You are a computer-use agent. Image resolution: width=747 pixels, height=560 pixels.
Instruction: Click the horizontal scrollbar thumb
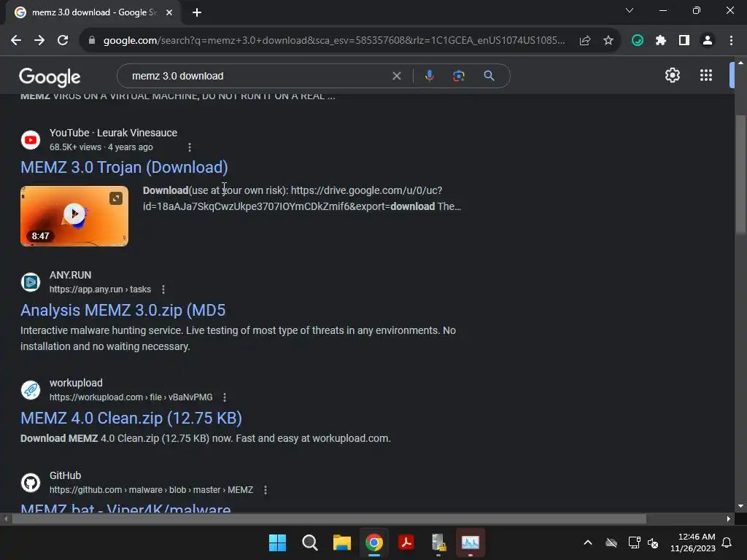[x=329, y=518]
